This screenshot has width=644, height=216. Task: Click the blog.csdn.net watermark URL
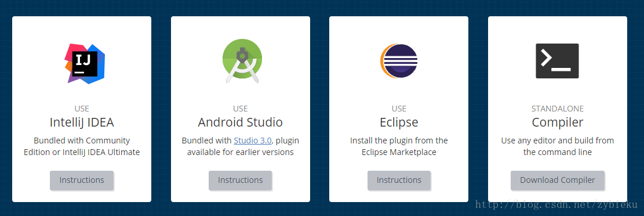[x=556, y=204]
